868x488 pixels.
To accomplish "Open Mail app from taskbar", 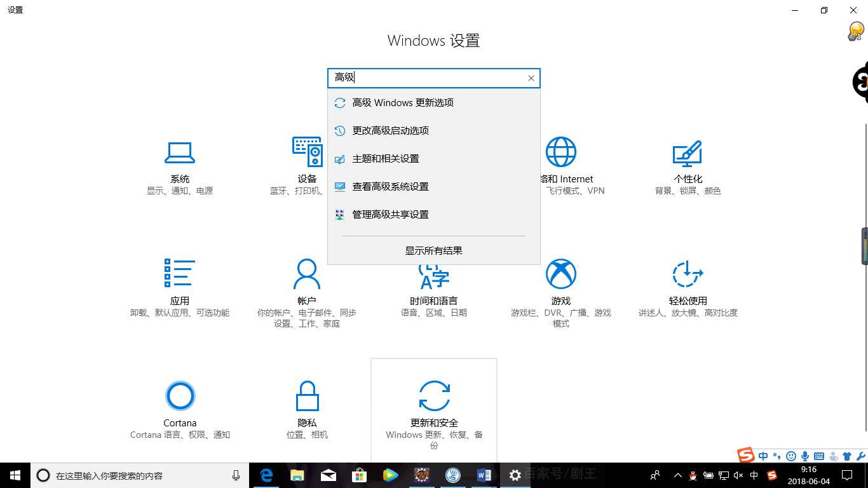I will (329, 475).
